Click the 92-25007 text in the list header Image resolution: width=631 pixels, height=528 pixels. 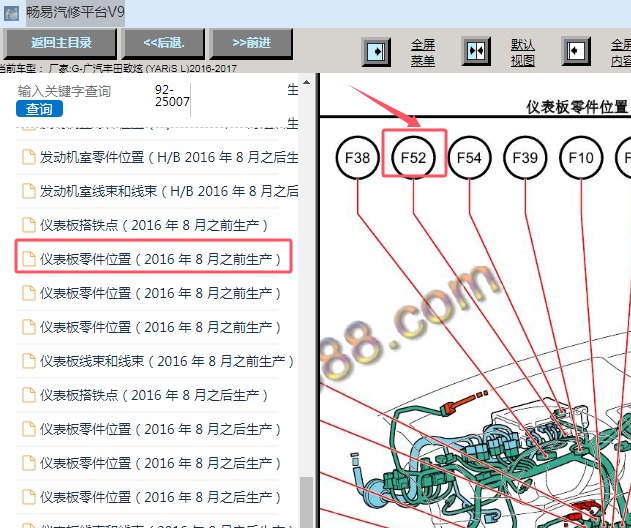pyautogui.click(x=172, y=96)
